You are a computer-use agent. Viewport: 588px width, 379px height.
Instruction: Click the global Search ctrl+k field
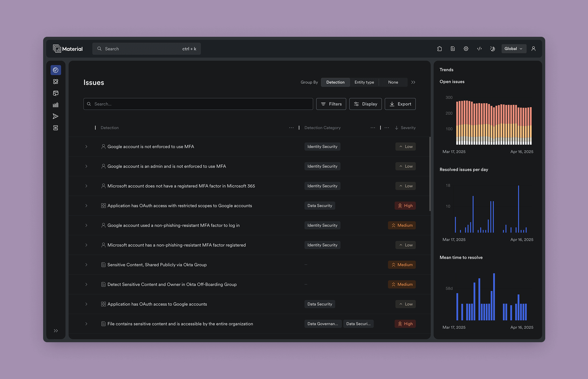coord(146,49)
